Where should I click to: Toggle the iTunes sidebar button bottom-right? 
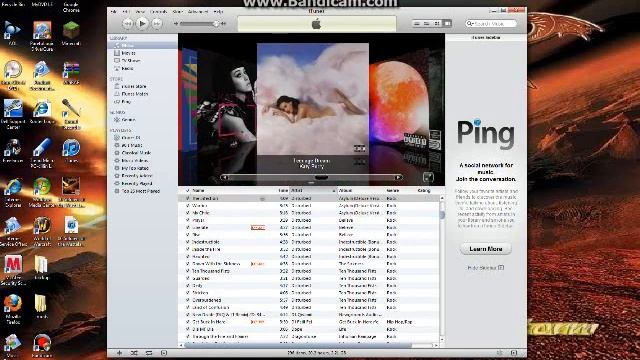514,353
